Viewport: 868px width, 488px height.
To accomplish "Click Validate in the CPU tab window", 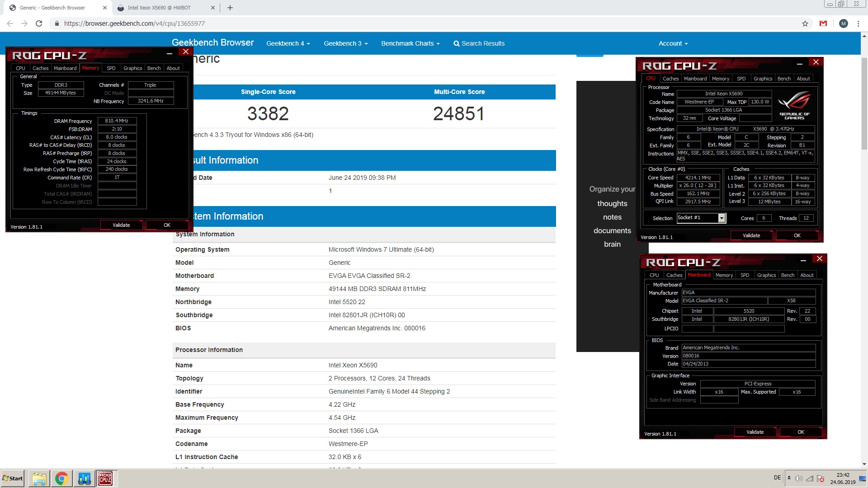I will [751, 235].
